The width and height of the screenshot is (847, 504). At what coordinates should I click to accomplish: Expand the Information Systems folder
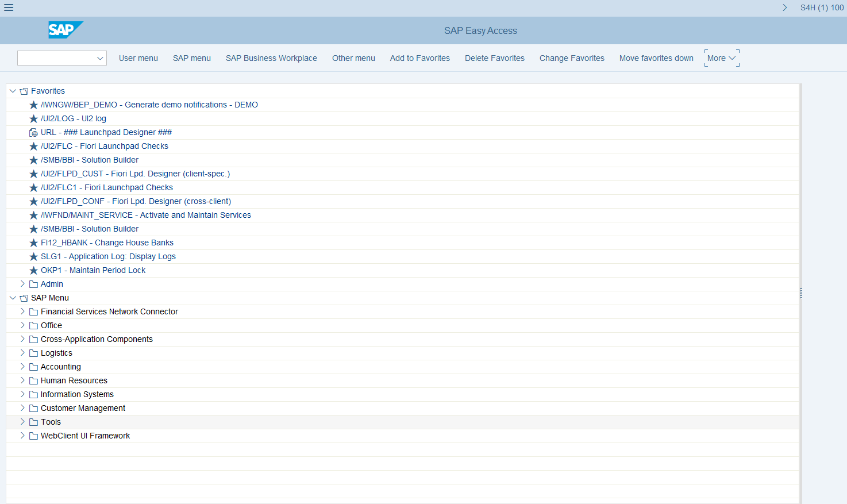point(22,394)
